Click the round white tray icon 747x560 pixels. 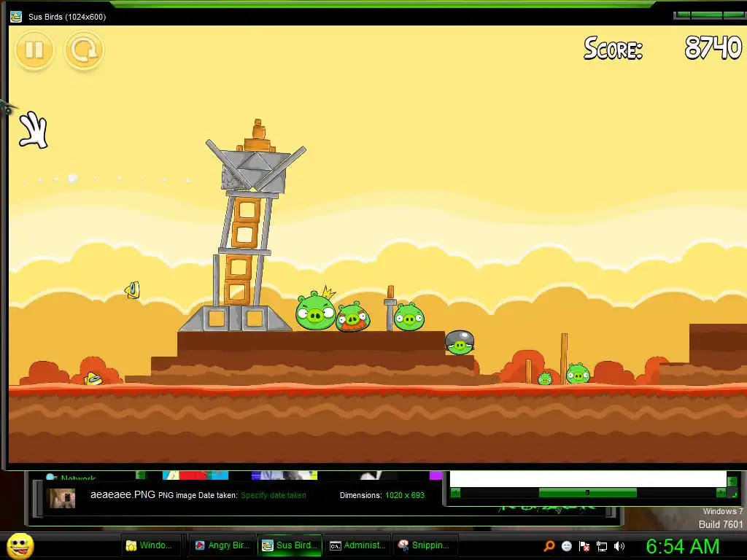coord(566,546)
